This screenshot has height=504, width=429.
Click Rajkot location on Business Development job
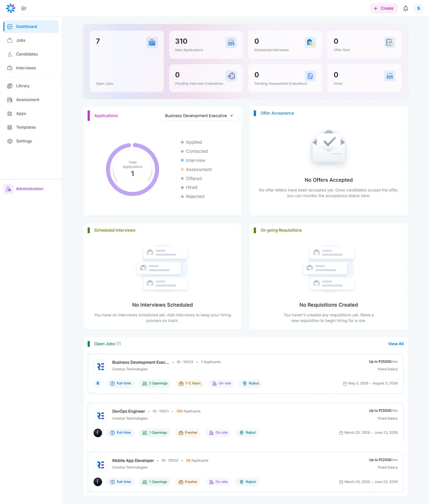click(251, 384)
